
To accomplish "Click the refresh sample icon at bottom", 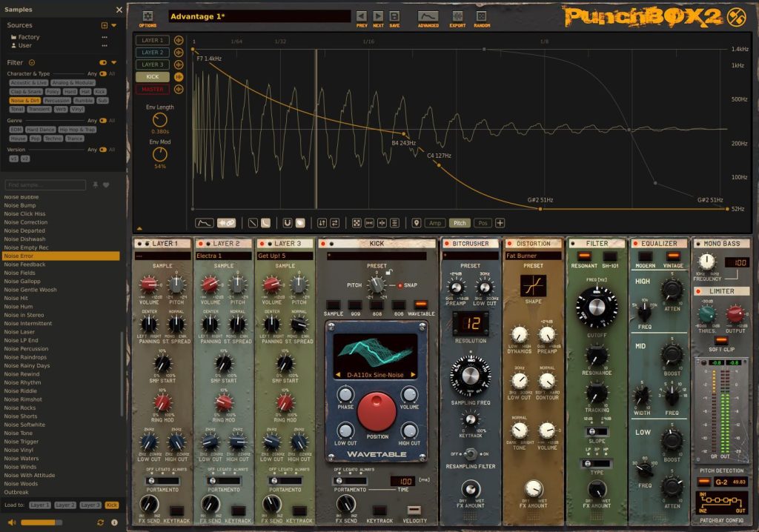I will (100, 522).
